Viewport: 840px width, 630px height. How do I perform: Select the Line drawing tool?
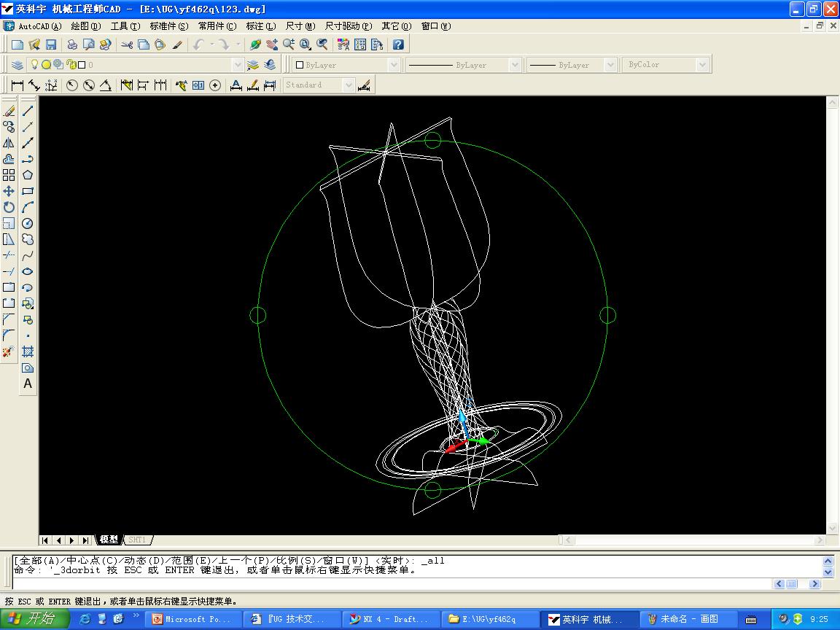[28, 111]
